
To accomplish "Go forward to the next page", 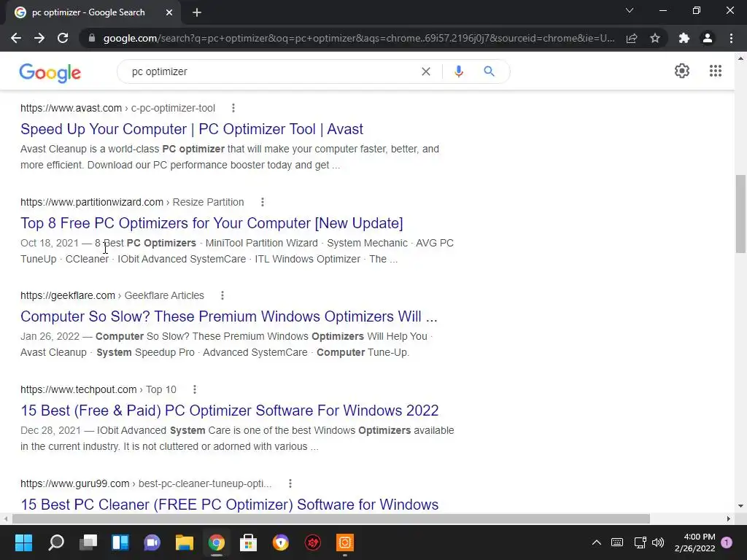I will coord(39,38).
